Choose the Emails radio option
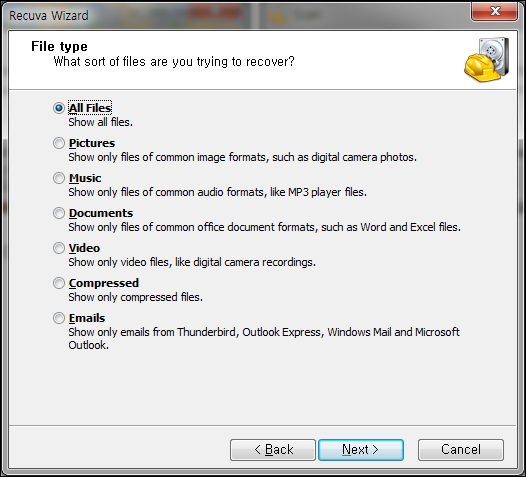Image resolution: width=526 pixels, height=477 pixels. [x=59, y=318]
